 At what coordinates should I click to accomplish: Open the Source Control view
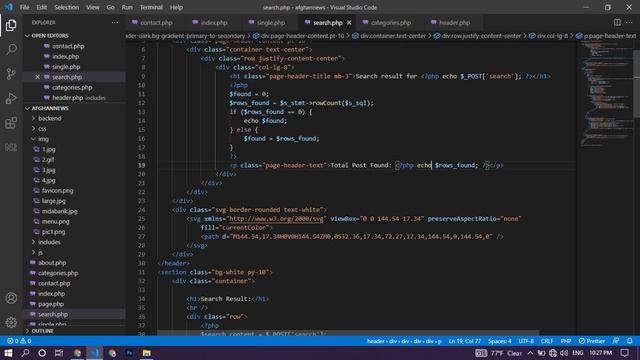(11, 74)
